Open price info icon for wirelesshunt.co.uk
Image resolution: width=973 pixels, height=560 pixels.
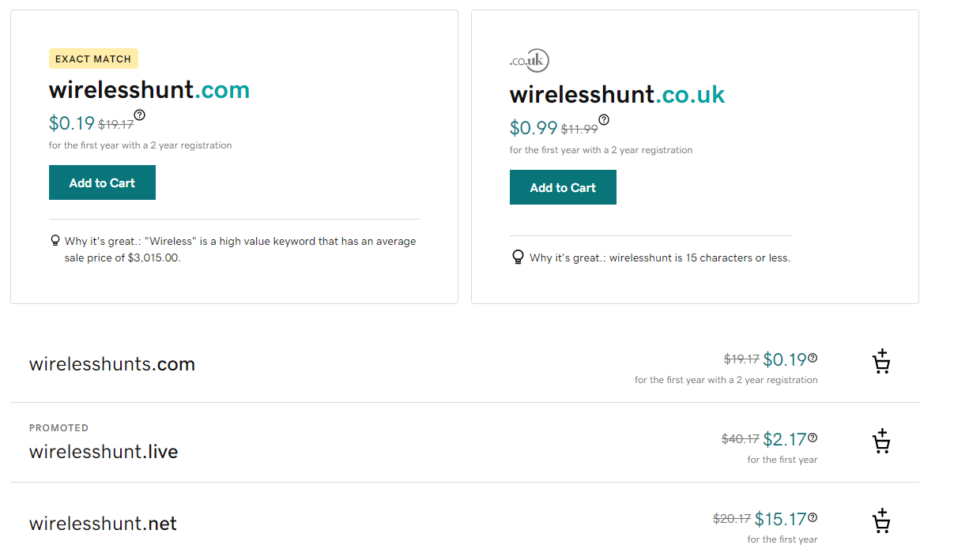604,120
